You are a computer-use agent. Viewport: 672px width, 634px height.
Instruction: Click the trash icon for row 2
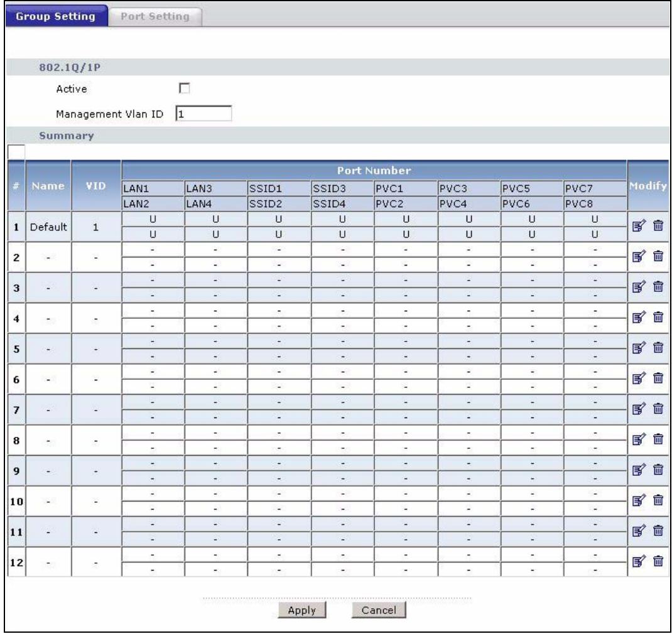(x=658, y=256)
